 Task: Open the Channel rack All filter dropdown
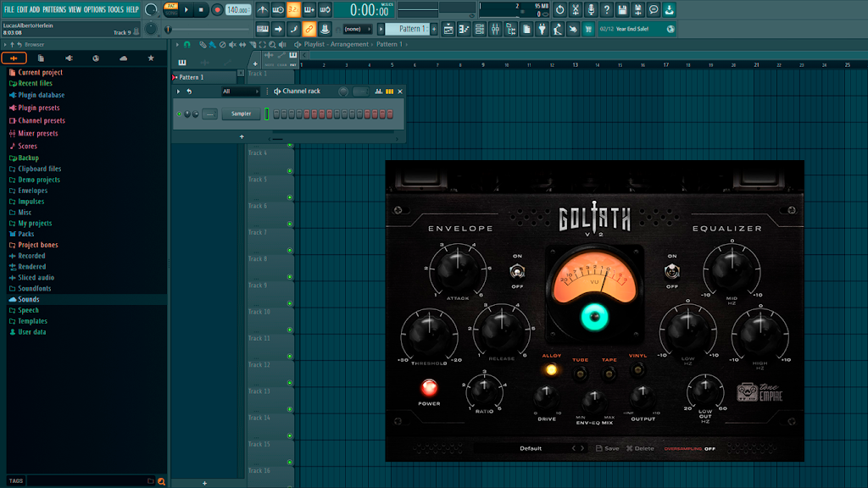[x=240, y=91]
